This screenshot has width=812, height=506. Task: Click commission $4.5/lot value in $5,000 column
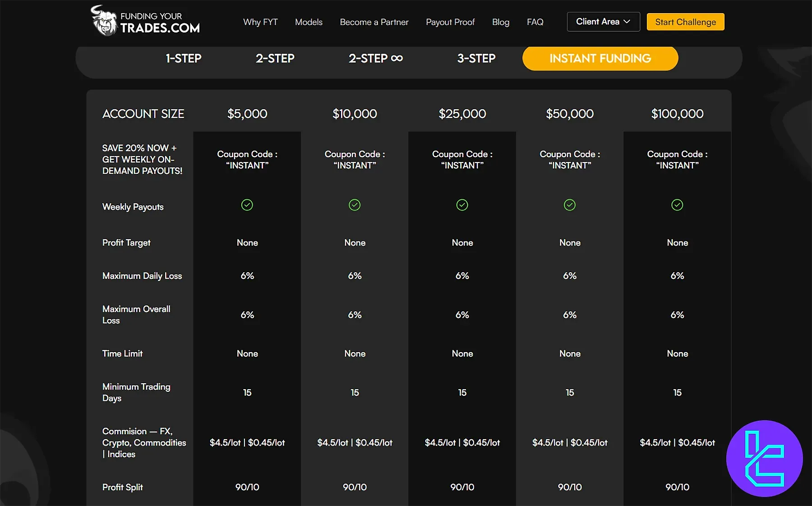click(247, 443)
